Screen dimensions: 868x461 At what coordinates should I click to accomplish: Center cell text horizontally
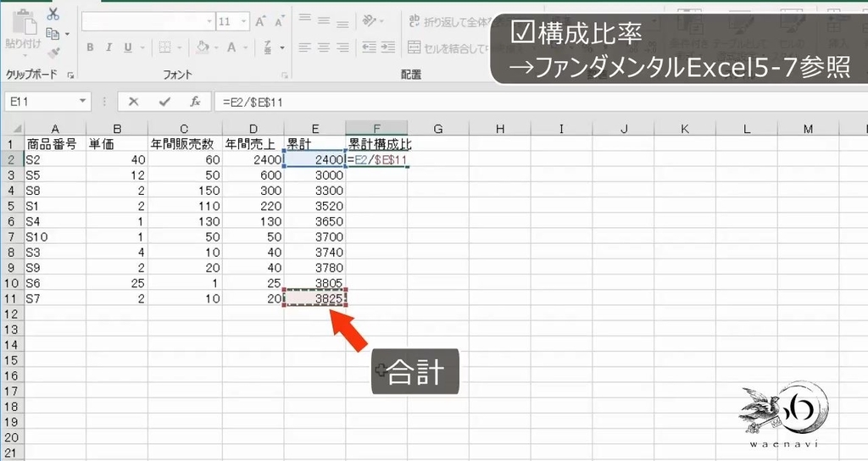324,47
